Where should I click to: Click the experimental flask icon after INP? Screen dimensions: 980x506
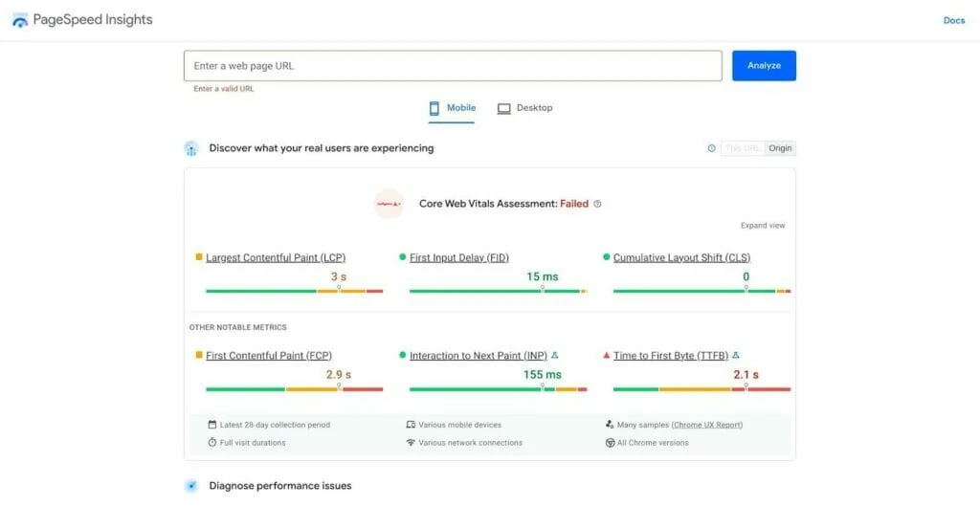555,355
